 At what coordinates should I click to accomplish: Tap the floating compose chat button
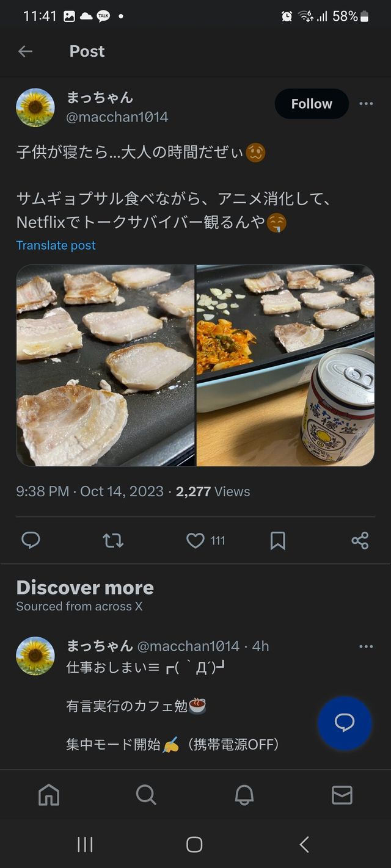[x=345, y=723]
